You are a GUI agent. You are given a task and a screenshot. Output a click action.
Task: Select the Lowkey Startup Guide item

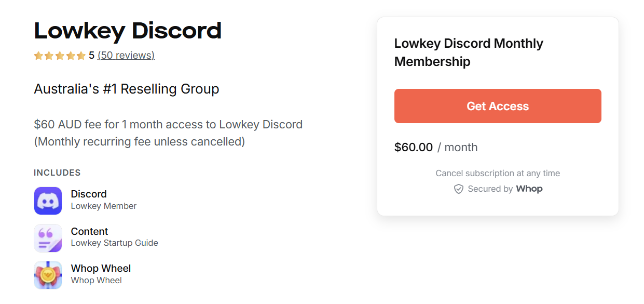tap(114, 243)
